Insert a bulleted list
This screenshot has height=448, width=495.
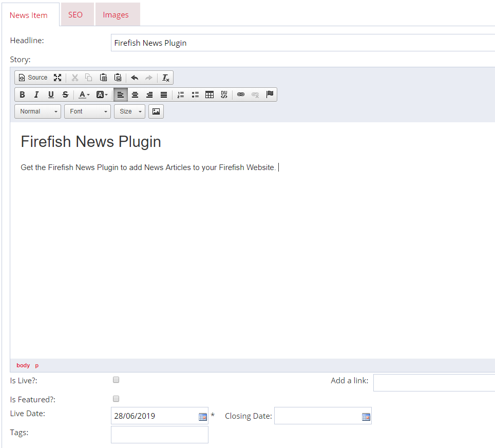click(x=195, y=95)
